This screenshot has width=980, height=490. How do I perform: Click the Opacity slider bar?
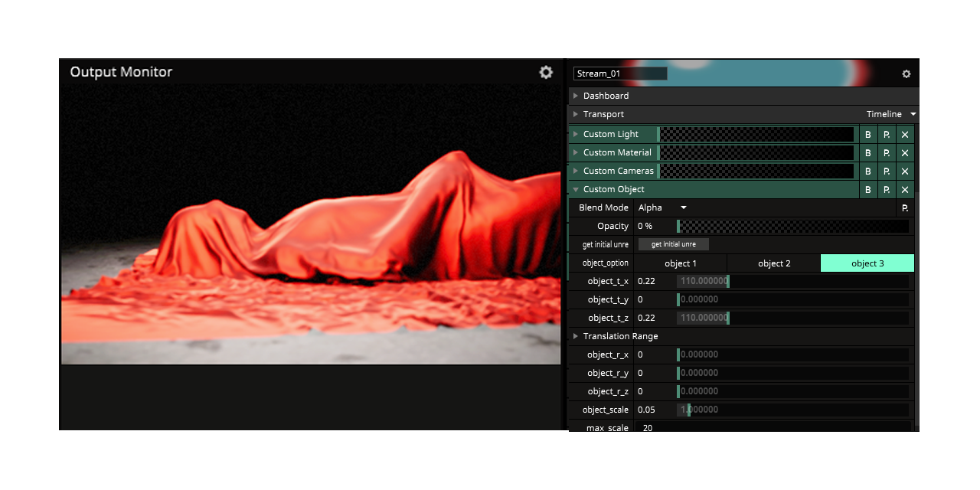coord(793,227)
